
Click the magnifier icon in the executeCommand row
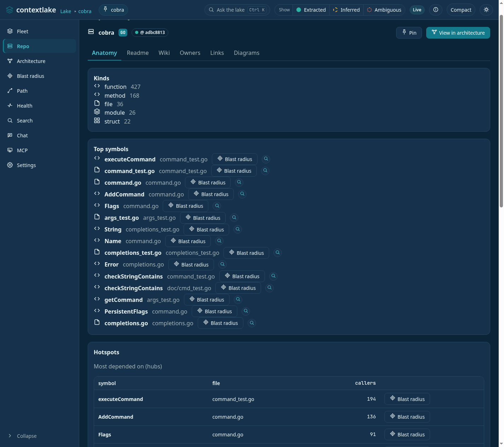coord(266,159)
